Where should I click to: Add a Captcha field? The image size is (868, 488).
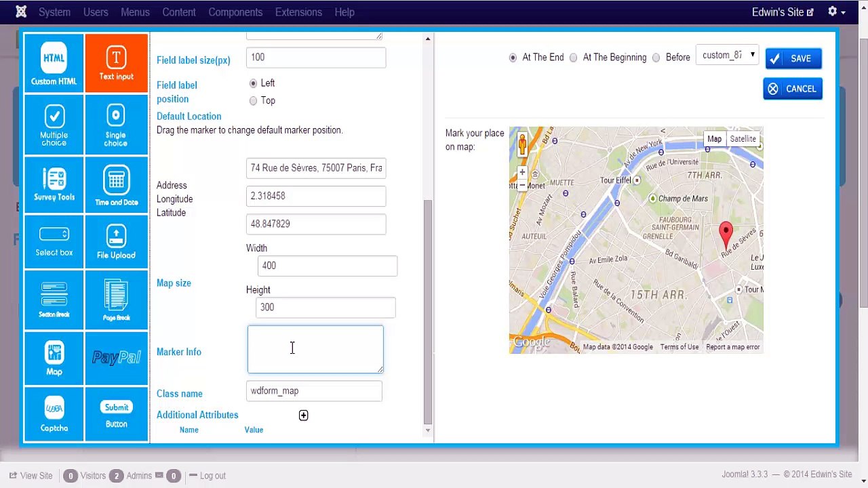coord(54,413)
